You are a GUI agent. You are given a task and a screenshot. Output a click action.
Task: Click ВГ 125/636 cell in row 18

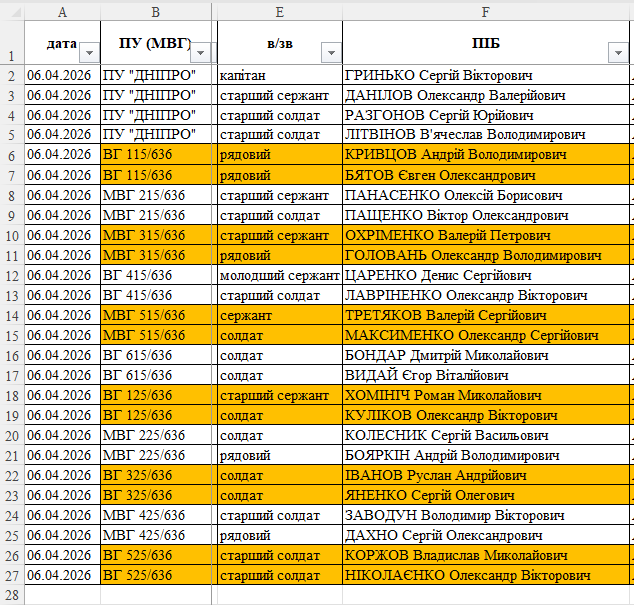(x=156, y=395)
